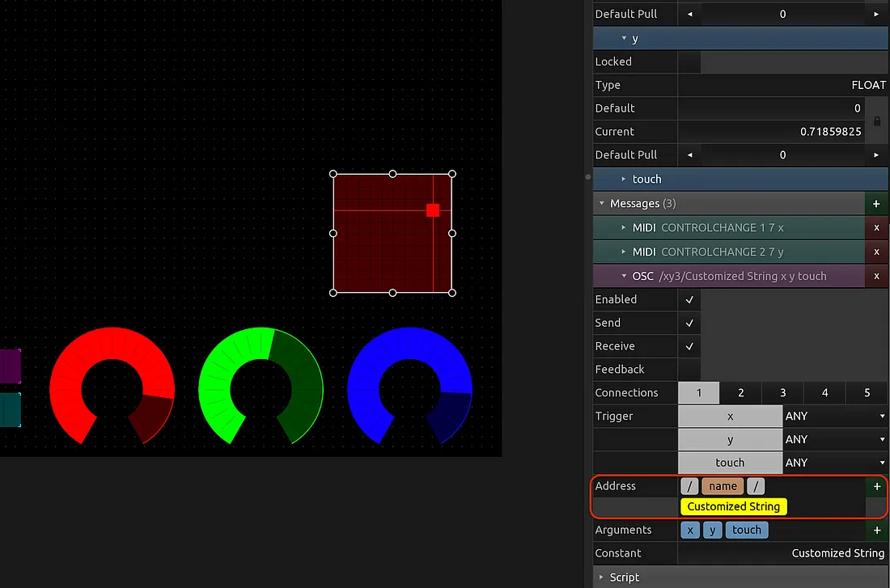Viewport: 890px width, 588px height.
Task: Increase the top Default Pull value
Action: [876, 15]
